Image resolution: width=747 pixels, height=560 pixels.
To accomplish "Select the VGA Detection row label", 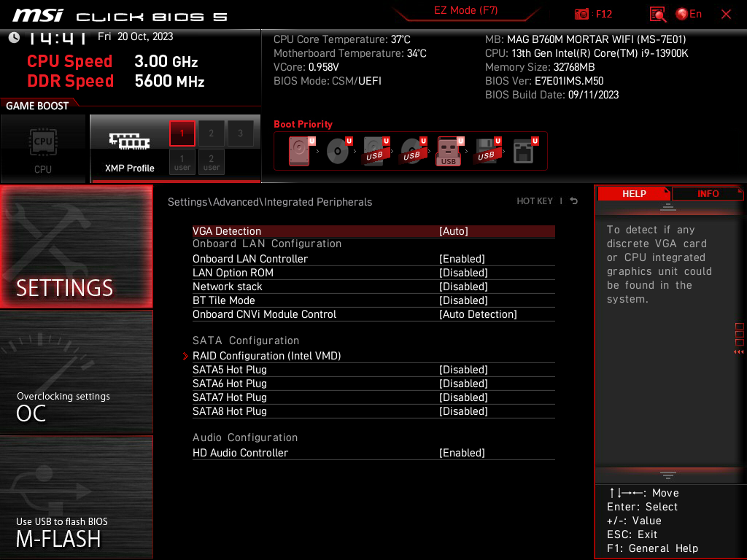I will (227, 231).
